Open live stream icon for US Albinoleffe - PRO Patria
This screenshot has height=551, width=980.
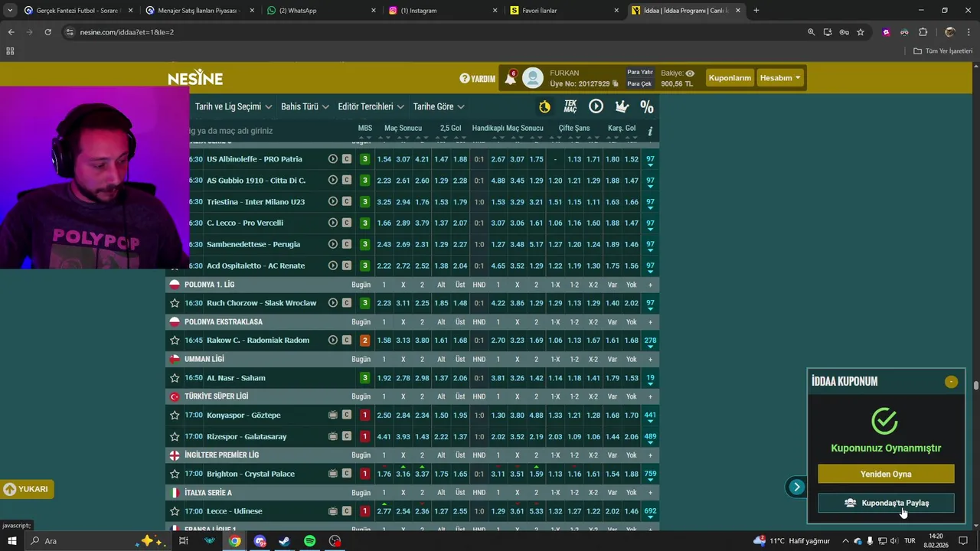(332, 159)
